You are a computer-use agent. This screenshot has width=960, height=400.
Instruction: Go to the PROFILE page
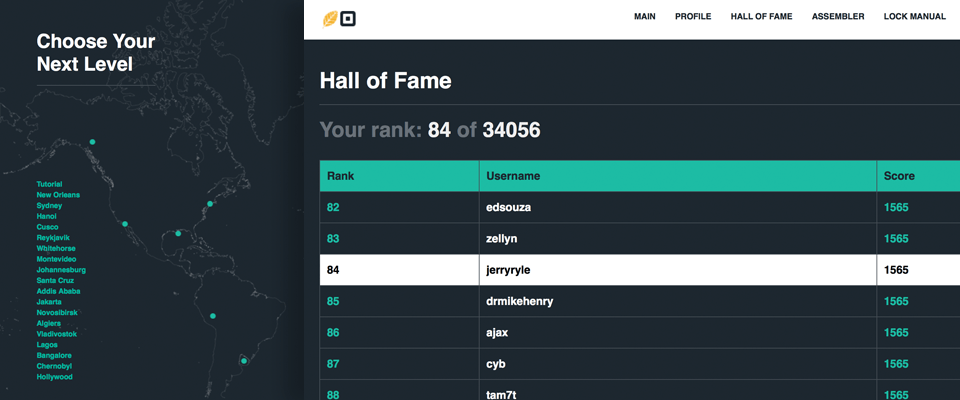click(x=693, y=17)
